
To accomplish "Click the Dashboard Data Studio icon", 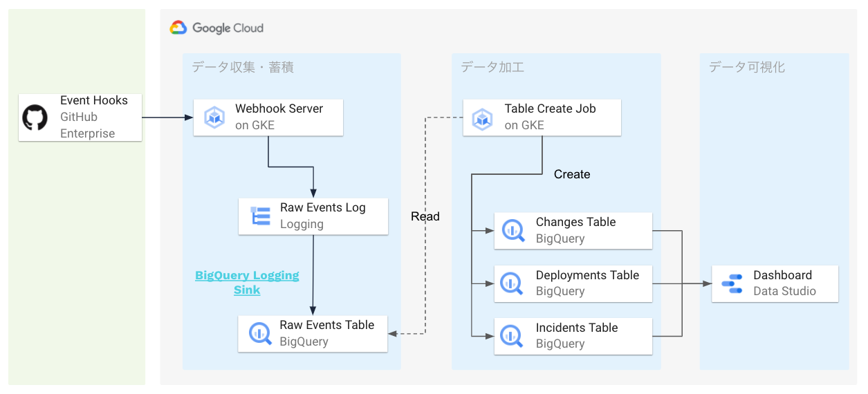I will (732, 283).
